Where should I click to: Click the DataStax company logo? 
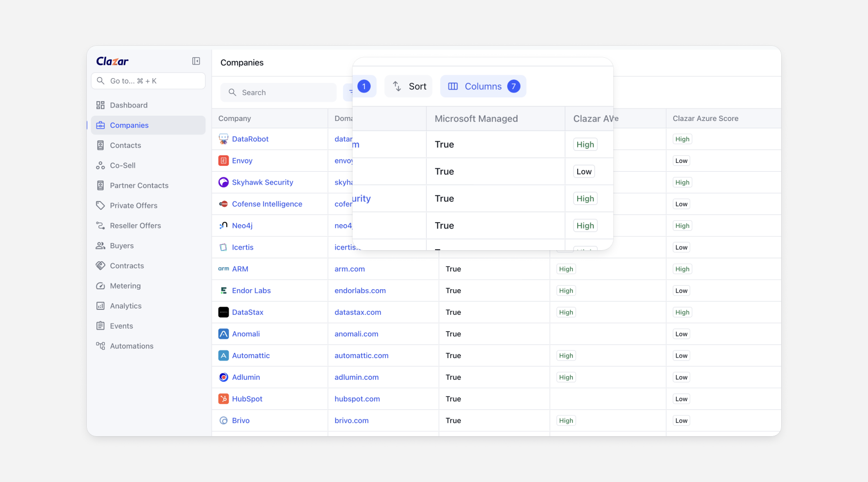(x=224, y=312)
